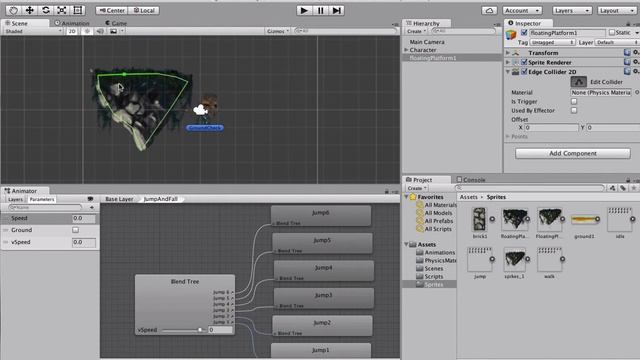Open the Tag dropdown
Screen dimensions: 640x360
tap(553, 42)
